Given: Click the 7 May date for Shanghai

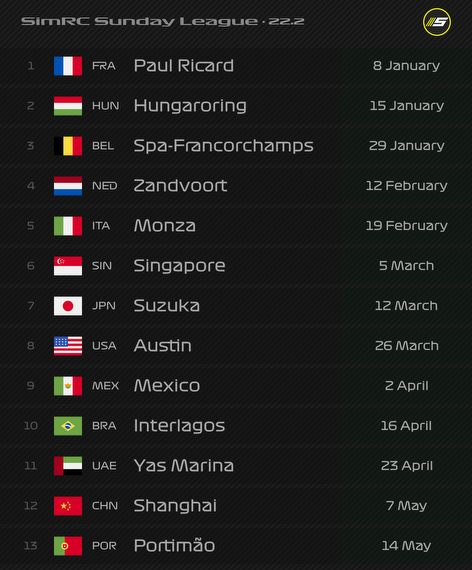Looking at the screenshot, I should [407, 506].
